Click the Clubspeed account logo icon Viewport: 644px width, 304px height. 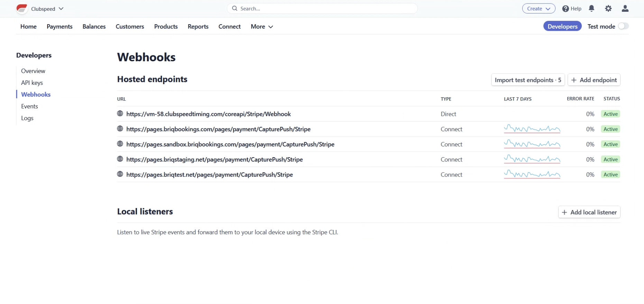(x=22, y=9)
